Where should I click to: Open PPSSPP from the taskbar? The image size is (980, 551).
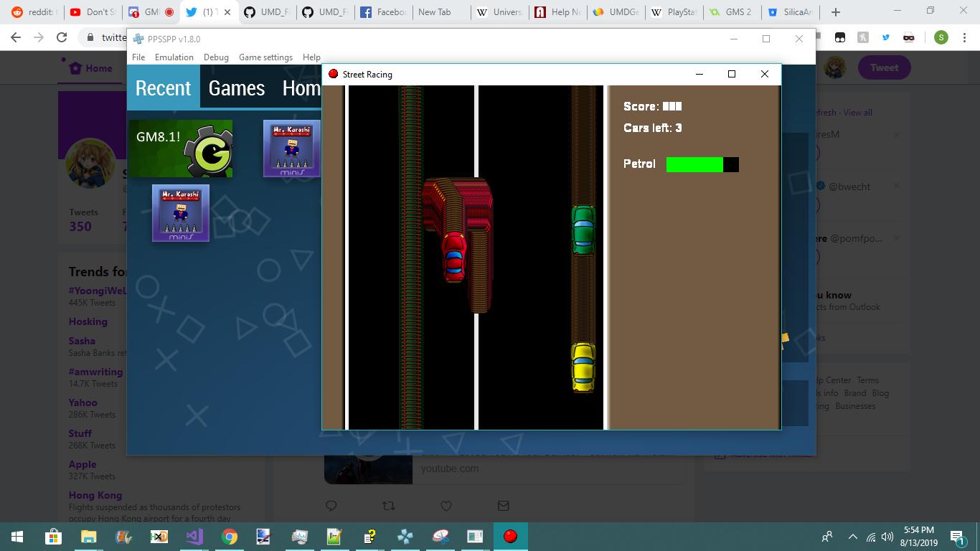[x=405, y=537]
